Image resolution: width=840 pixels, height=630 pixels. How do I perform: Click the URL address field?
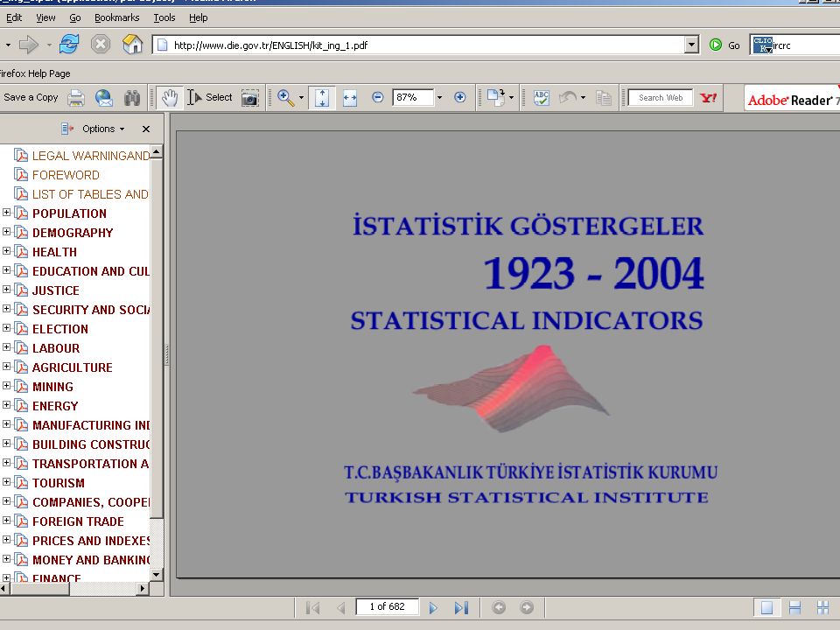pyautogui.click(x=418, y=45)
